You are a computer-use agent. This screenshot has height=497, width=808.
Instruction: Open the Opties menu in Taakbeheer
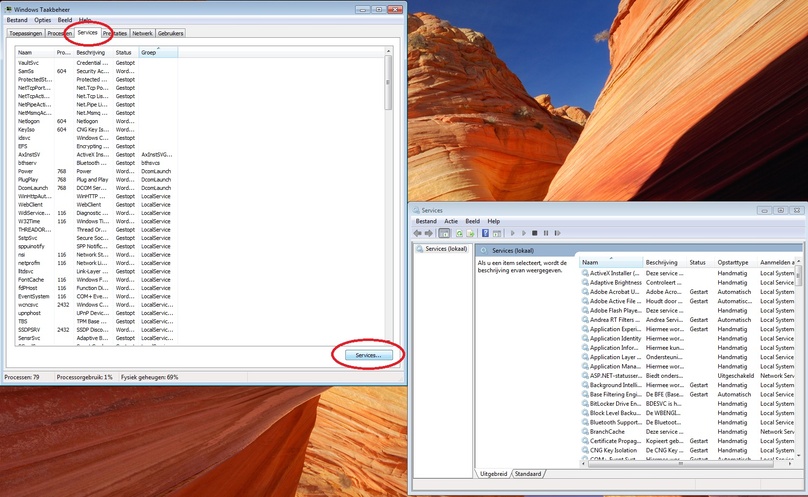43,20
